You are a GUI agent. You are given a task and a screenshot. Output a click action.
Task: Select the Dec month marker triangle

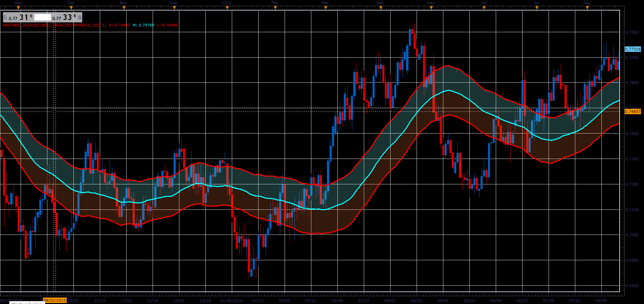(x=174, y=7)
